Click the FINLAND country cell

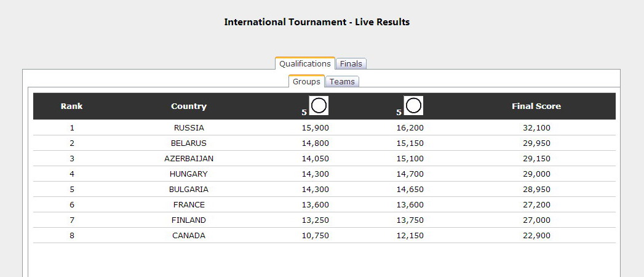pos(189,220)
